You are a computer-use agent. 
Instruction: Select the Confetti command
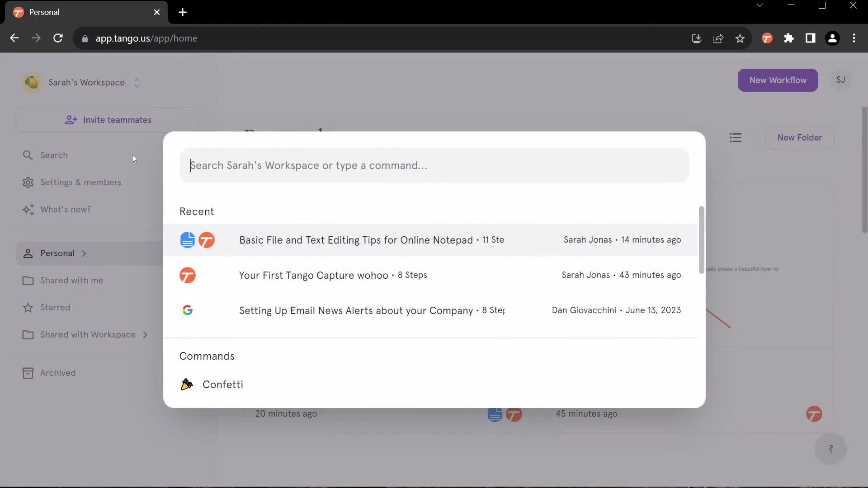pyautogui.click(x=223, y=385)
